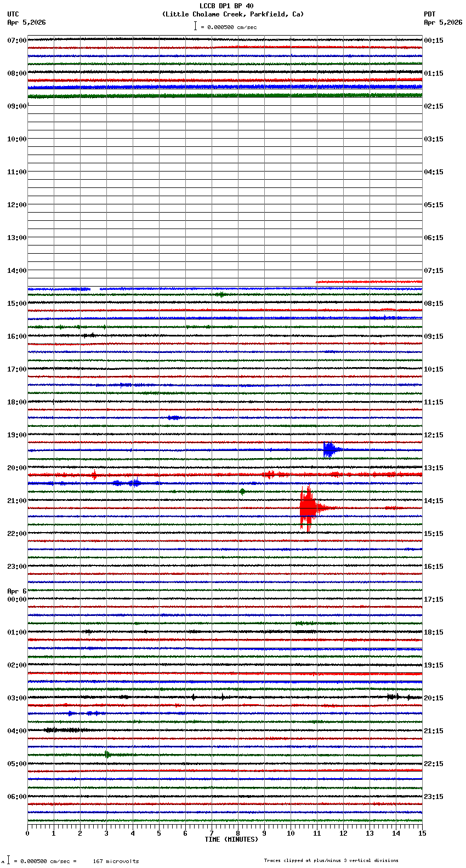Click the '10' tick on the minutes axis
The height and width of the screenshot is (868, 466).
(x=291, y=833)
